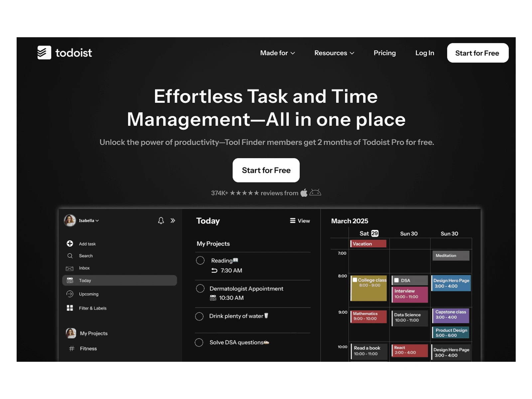Click the recurring icon beside 7:30 AM
The image size is (532, 399).
pos(214,271)
